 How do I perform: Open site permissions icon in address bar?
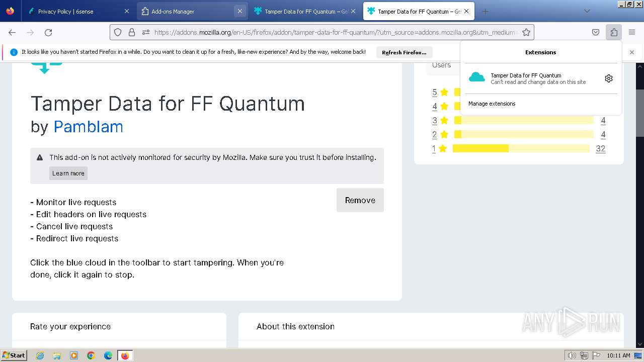(x=146, y=32)
